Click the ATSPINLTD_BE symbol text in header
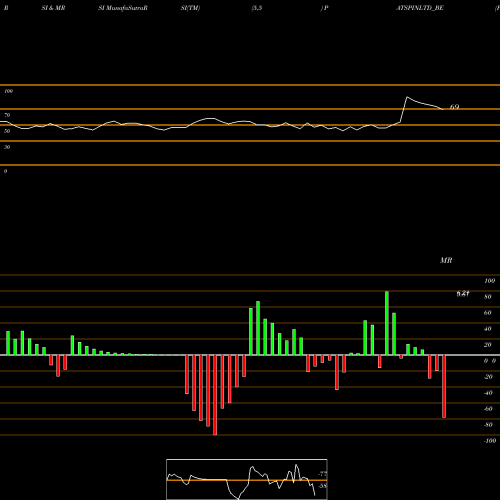 pyautogui.click(x=420, y=8)
